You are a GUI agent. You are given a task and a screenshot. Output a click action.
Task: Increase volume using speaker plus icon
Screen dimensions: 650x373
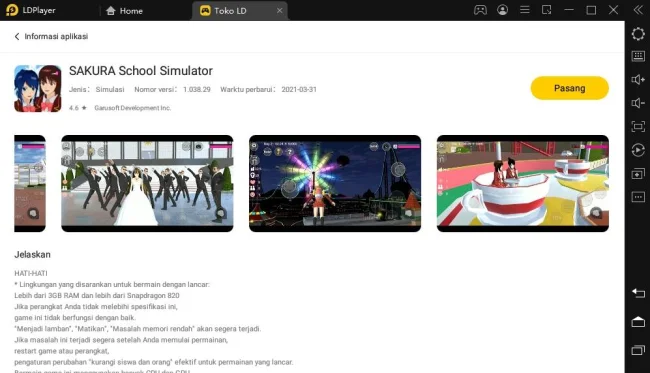point(638,79)
